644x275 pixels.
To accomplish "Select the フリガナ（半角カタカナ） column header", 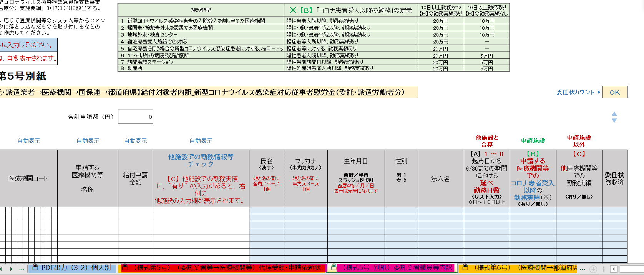I will point(306,178).
